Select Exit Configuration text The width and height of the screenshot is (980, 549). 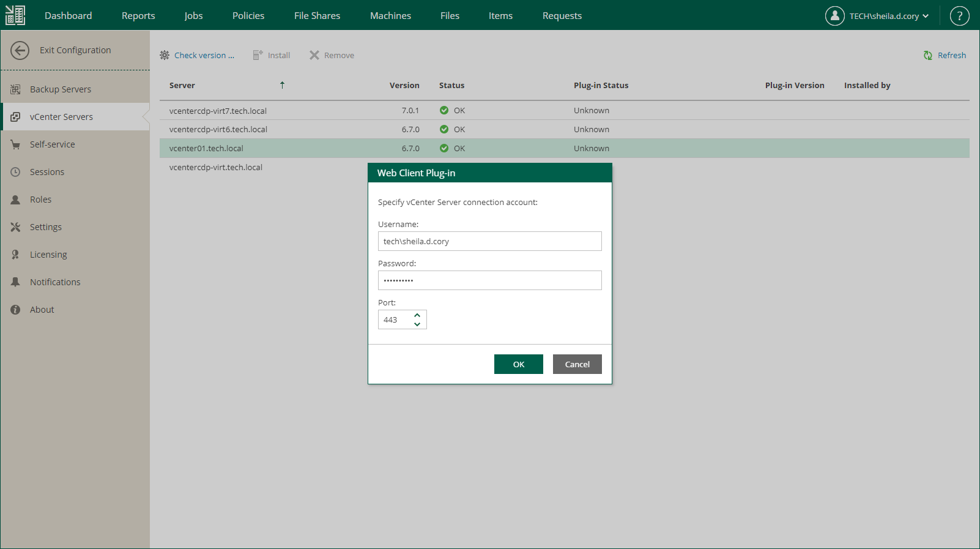75,50
